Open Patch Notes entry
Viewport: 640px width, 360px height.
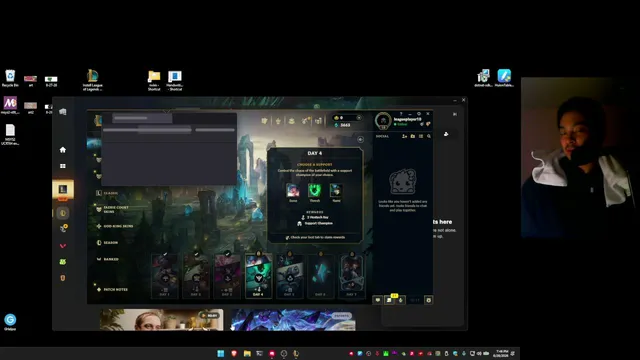point(112,289)
